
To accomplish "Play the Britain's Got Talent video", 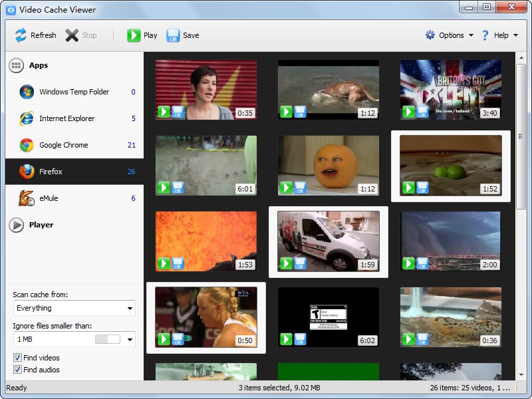I will click(x=409, y=112).
